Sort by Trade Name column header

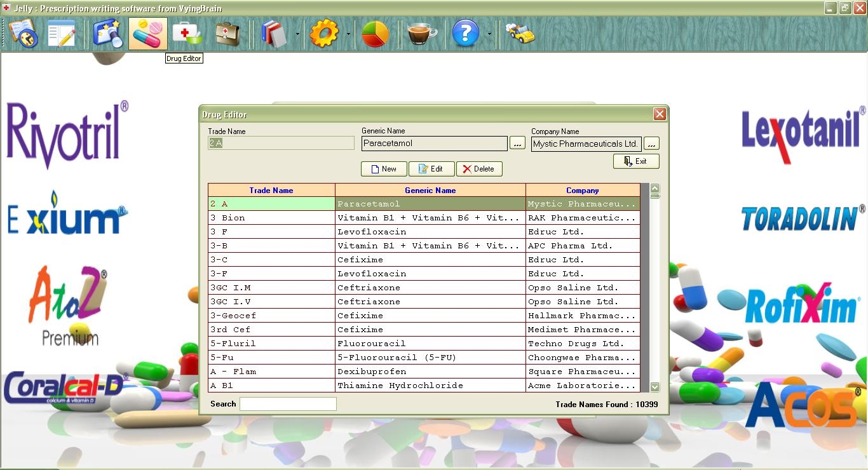tap(271, 190)
